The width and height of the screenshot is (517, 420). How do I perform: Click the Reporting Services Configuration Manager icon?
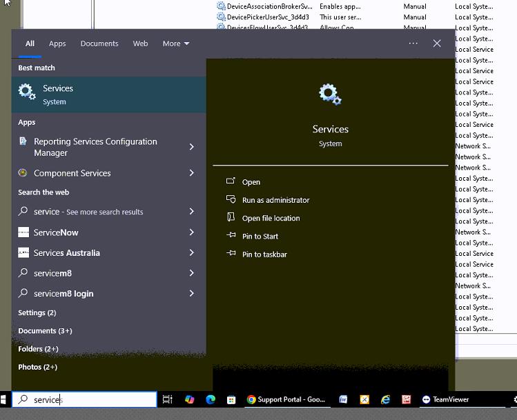[23, 146]
